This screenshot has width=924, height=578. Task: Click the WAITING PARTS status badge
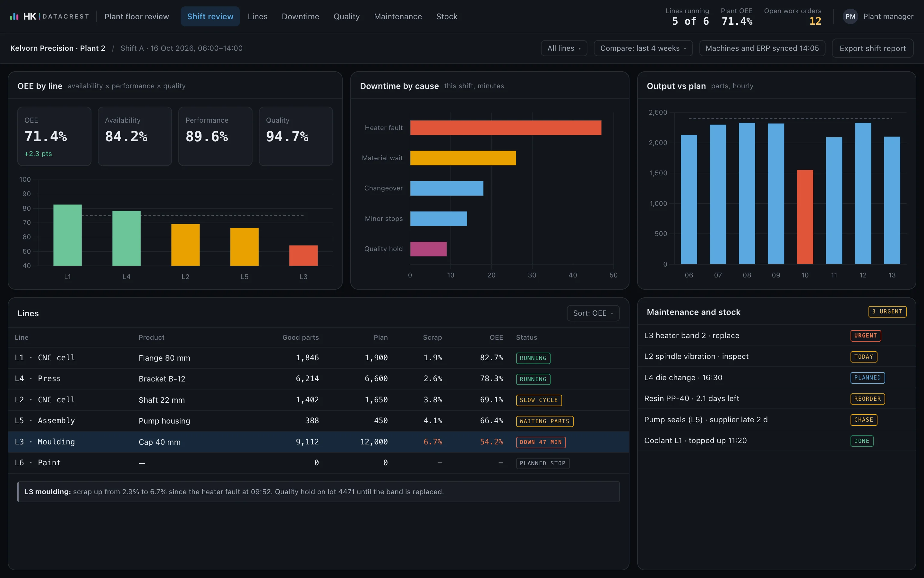[544, 421]
